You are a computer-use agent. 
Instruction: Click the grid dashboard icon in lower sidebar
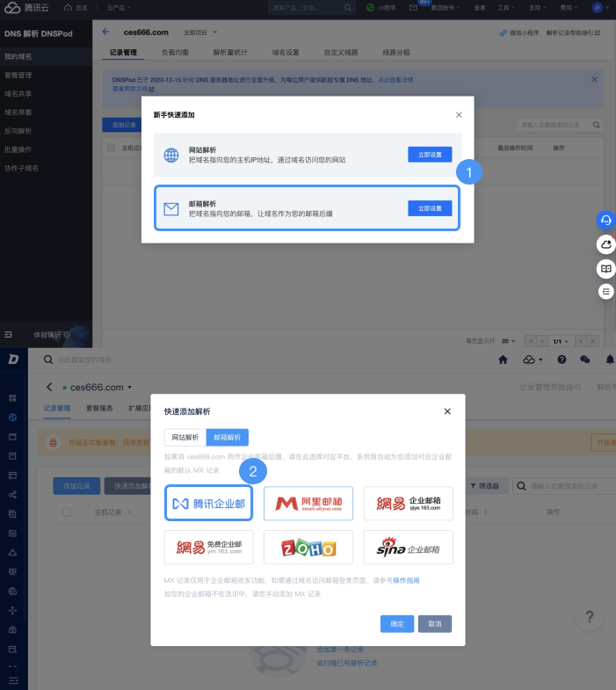coord(13,398)
